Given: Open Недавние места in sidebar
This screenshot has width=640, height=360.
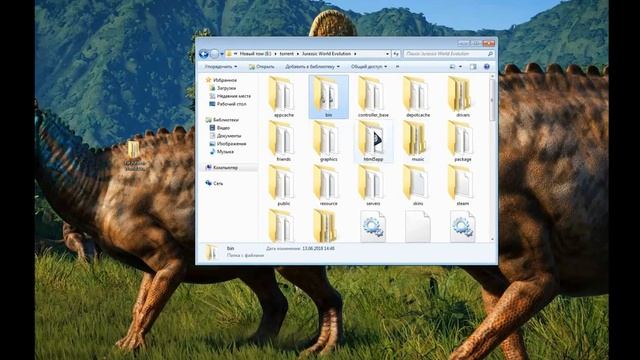Looking at the screenshot, I should pos(234,96).
